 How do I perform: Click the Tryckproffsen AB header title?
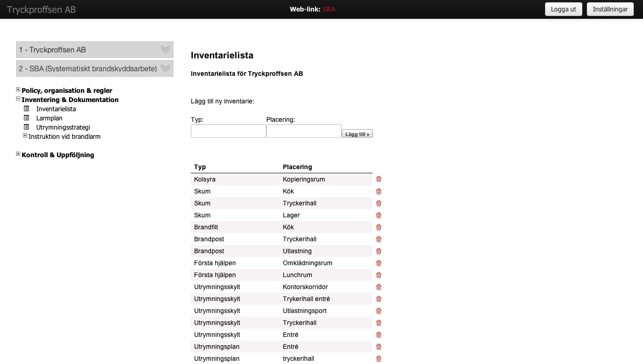click(x=41, y=10)
